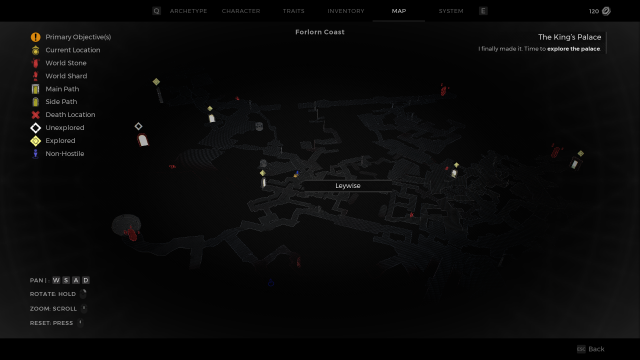Click the A pan key
Image resolution: width=640 pixels, height=360 pixels.
(76, 280)
